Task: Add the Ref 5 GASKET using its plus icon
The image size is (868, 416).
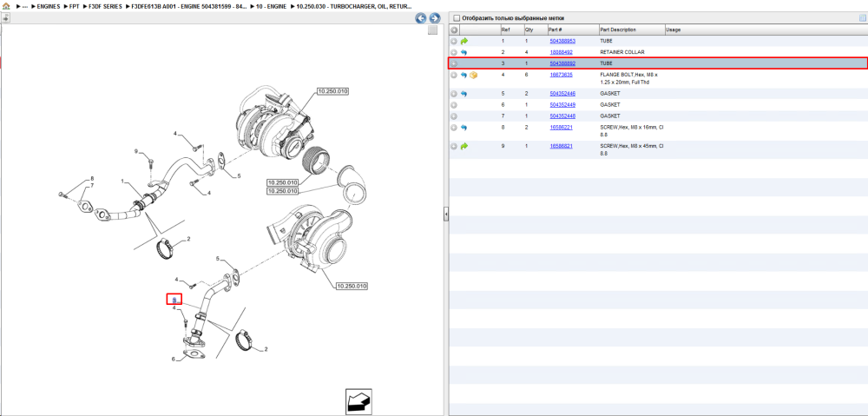Action: click(454, 94)
